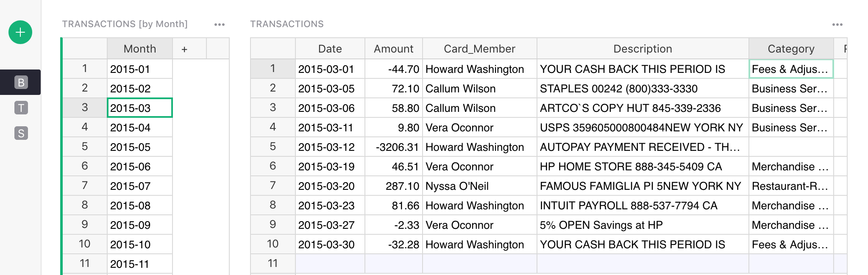This screenshot has height=275, width=868.
Task: Select the Card_Member column header
Action: pyautogui.click(x=479, y=49)
